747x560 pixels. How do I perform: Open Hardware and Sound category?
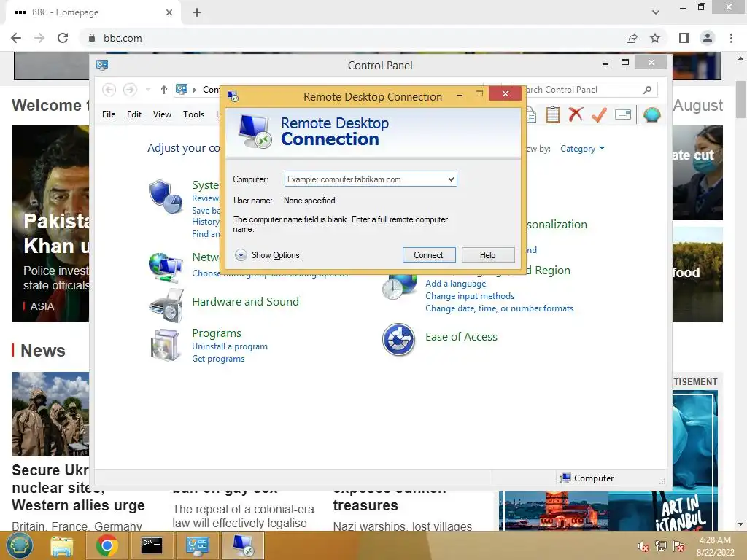coord(245,301)
